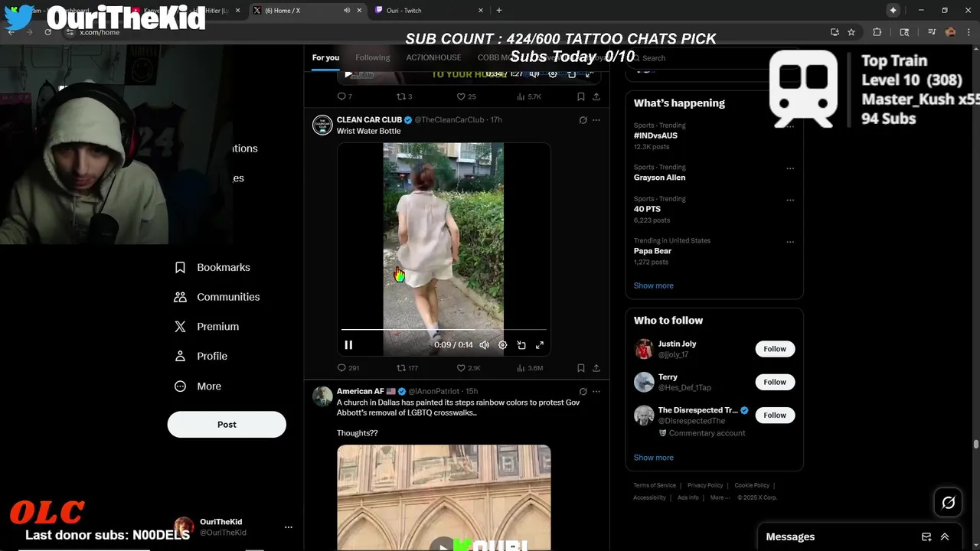Reply to the top post with 7 replies
The height and width of the screenshot is (551, 980).
tap(345, 96)
